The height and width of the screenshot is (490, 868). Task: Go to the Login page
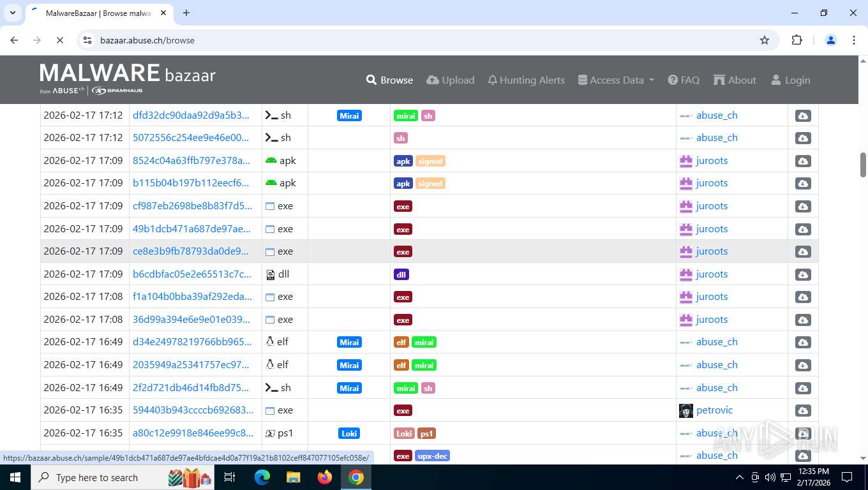[x=790, y=80]
